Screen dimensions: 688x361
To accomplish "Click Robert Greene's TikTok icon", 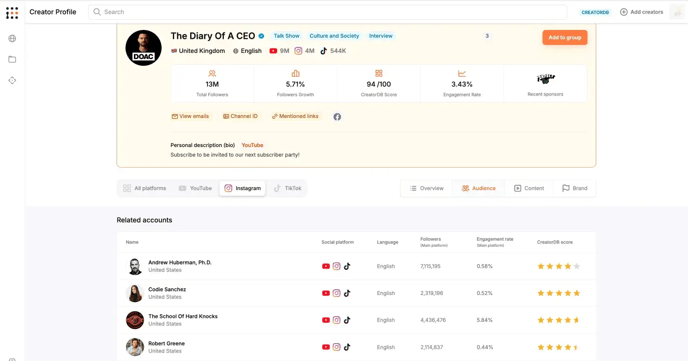I will pyautogui.click(x=347, y=347).
